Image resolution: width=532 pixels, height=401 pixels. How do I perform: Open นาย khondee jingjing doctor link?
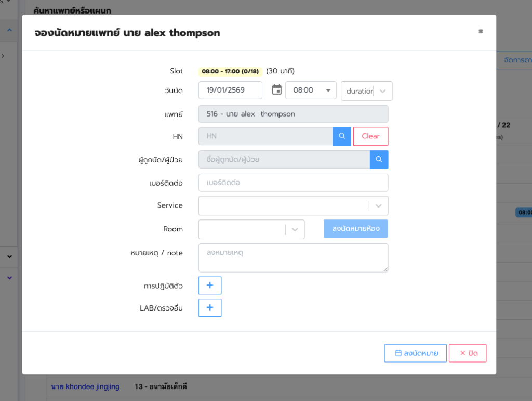85,386
